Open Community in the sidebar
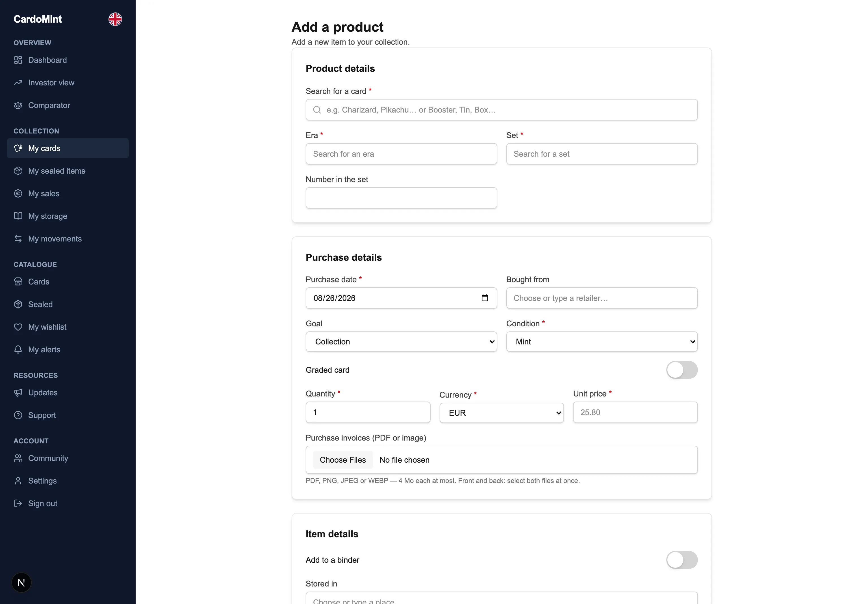The image size is (868, 604). [x=68, y=458]
